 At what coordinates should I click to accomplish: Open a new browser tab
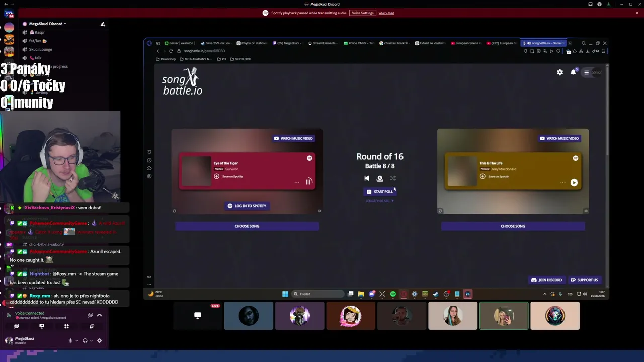(570, 43)
